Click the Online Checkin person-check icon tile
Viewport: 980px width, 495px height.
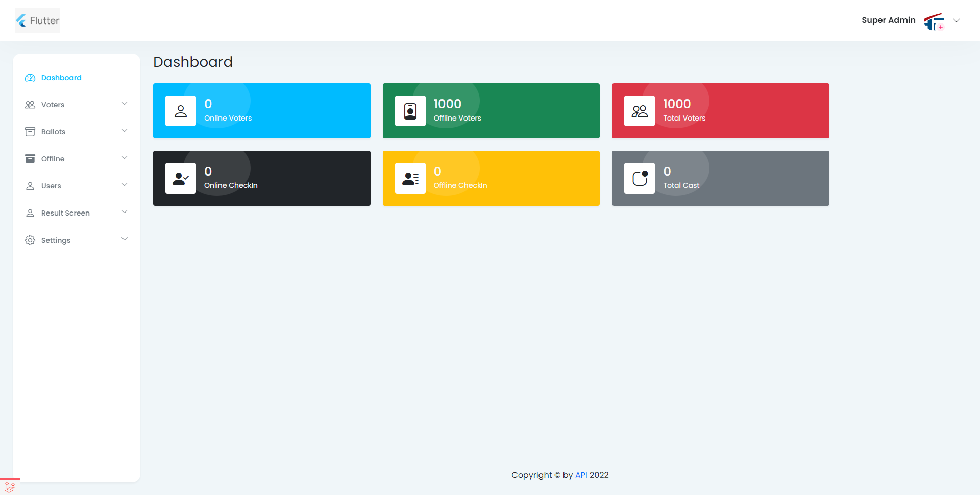(181, 178)
